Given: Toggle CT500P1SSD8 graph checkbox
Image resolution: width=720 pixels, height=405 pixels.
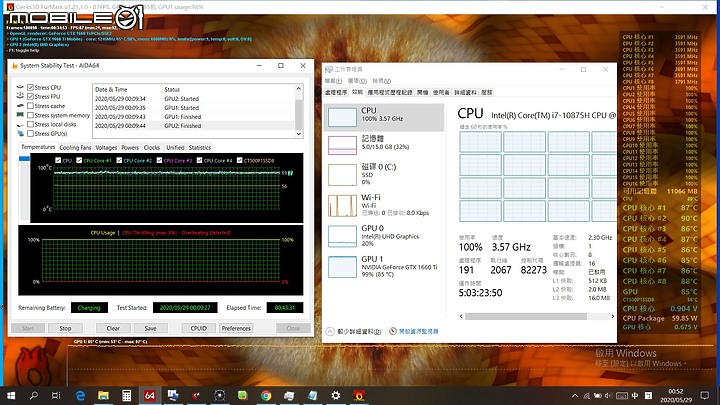Looking at the screenshot, I should tap(239, 160).
